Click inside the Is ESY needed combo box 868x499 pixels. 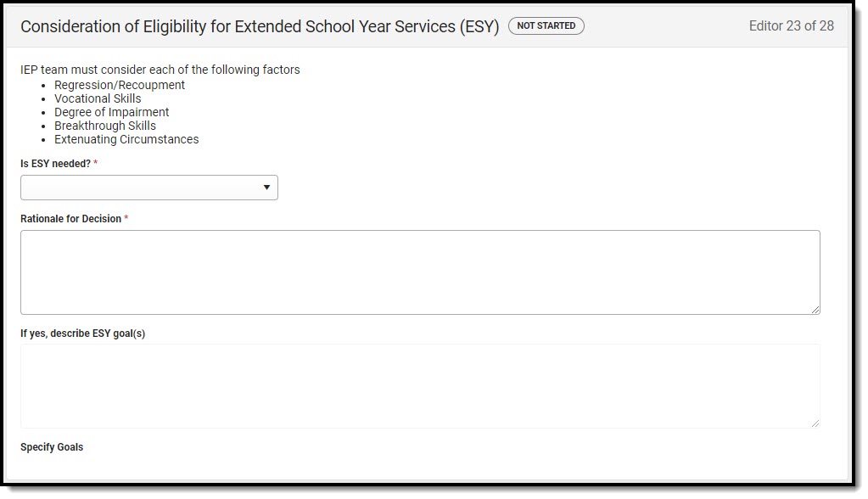pyautogui.click(x=149, y=188)
